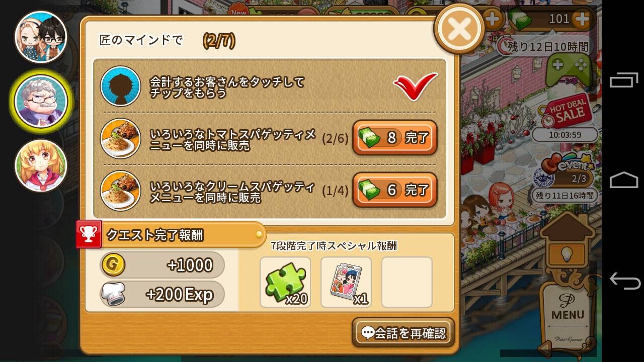Select the old man chef quest avatar

click(x=41, y=102)
